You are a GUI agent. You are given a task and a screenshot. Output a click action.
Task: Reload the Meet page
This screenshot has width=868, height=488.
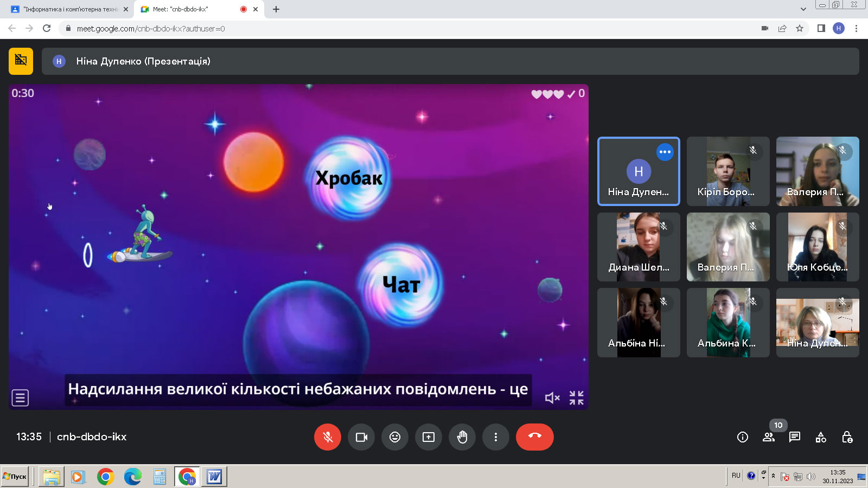tap(47, 28)
